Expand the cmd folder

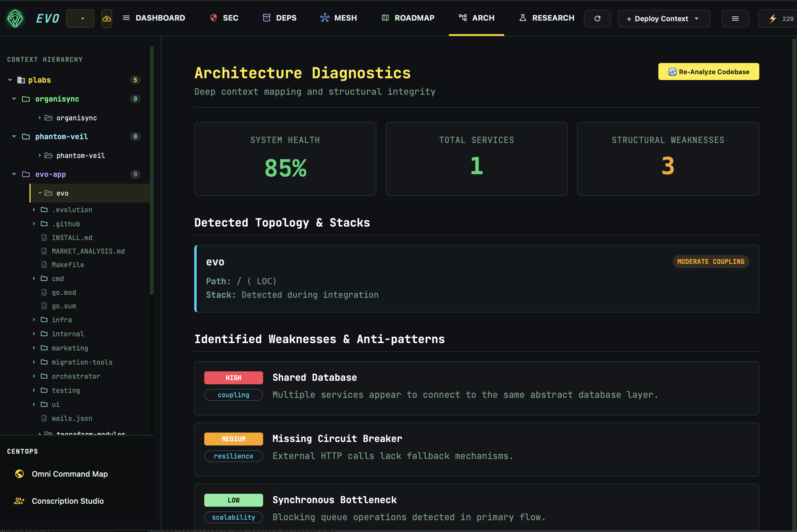(34, 278)
